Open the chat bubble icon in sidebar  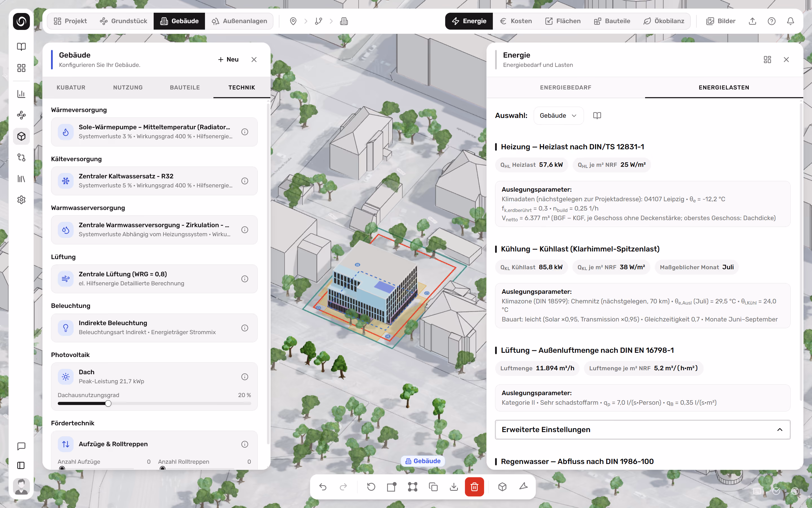pos(21,446)
